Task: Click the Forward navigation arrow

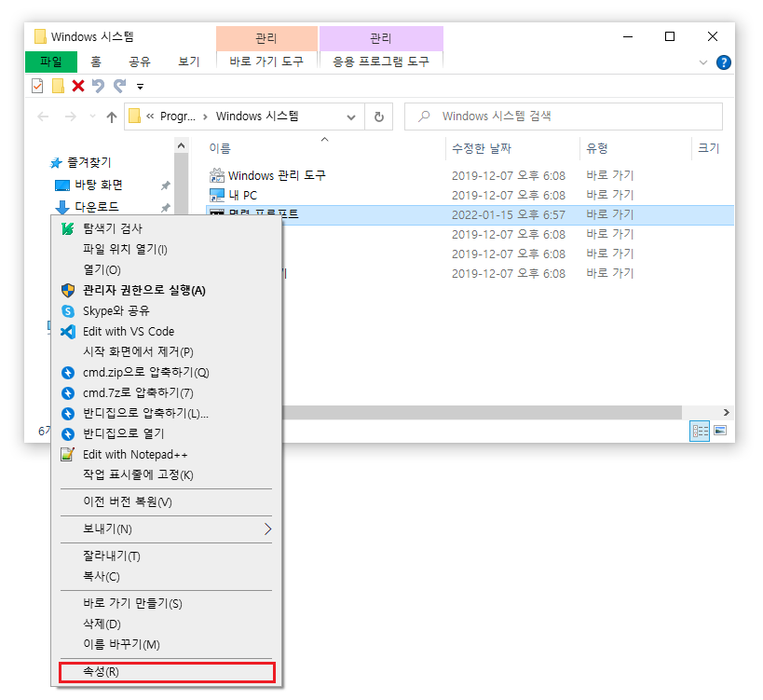Action: coord(71,117)
